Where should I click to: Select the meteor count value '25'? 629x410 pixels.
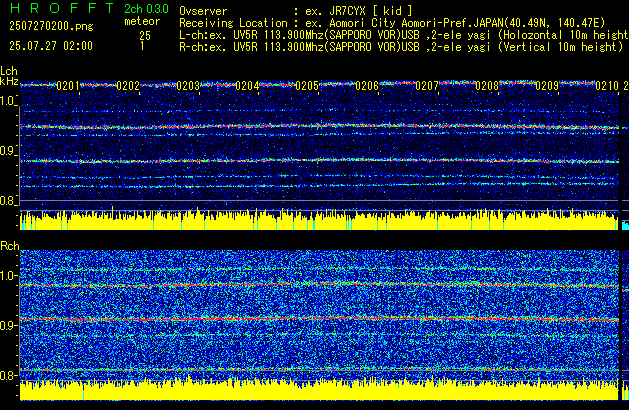(x=145, y=36)
